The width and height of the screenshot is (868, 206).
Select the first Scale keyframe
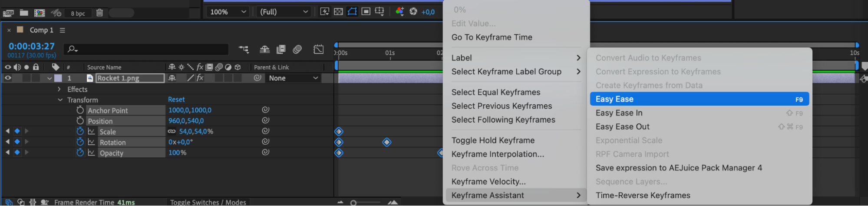[x=339, y=131]
